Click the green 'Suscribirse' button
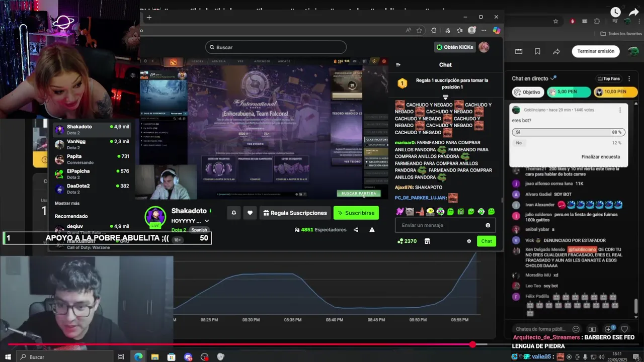 pos(356,213)
